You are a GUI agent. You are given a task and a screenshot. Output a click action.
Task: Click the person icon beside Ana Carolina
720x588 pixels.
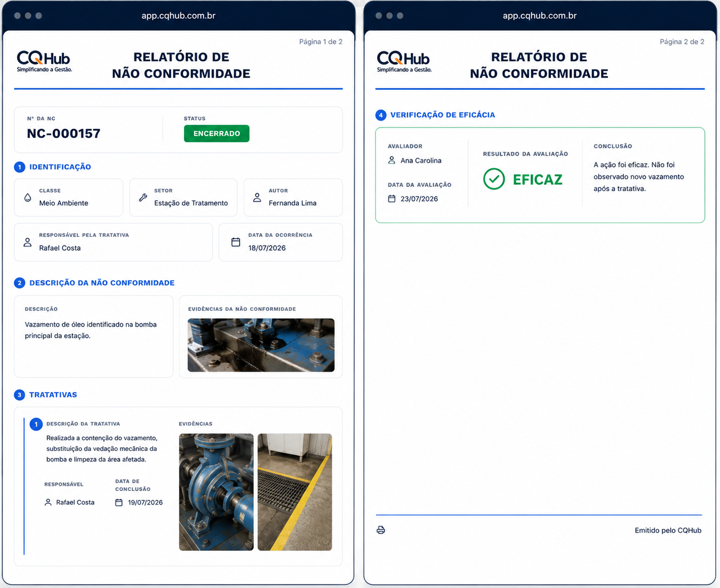click(x=392, y=160)
